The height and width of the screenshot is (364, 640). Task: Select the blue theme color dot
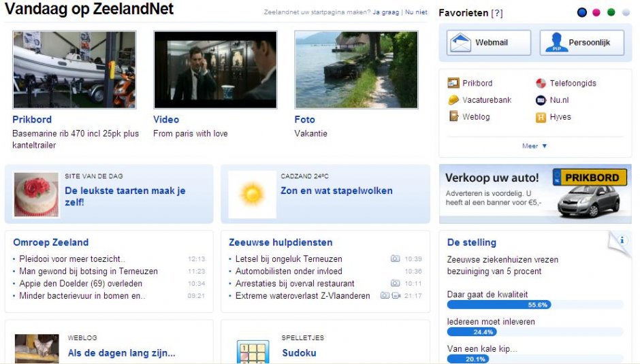(x=582, y=13)
